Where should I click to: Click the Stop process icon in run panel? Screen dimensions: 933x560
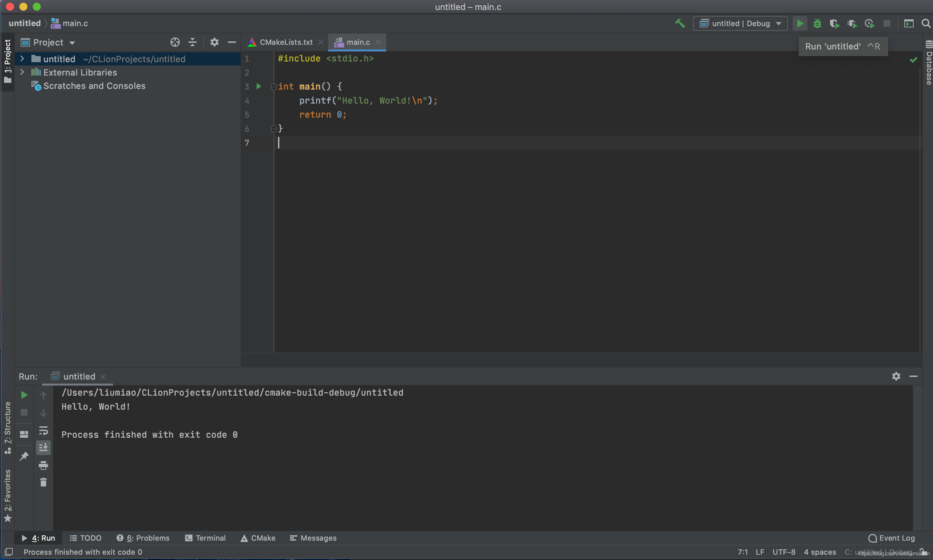[x=23, y=413]
